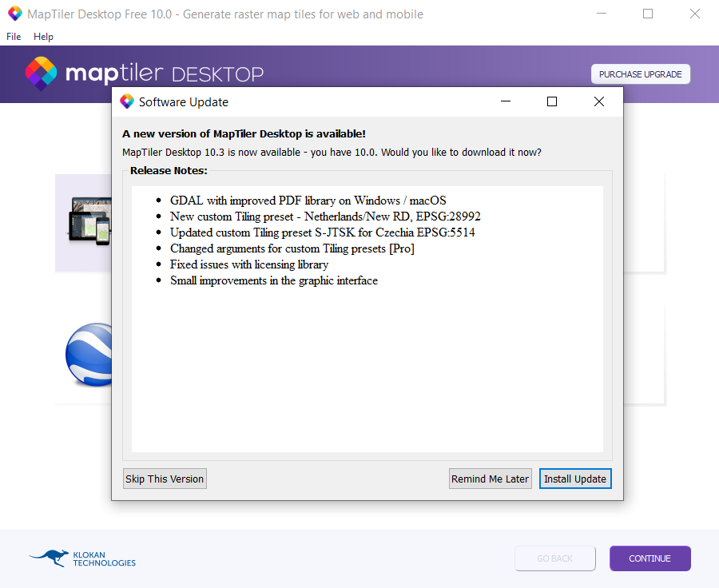Click Install Update to download version 10.3
The width and height of the screenshot is (719, 588).
point(575,478)
